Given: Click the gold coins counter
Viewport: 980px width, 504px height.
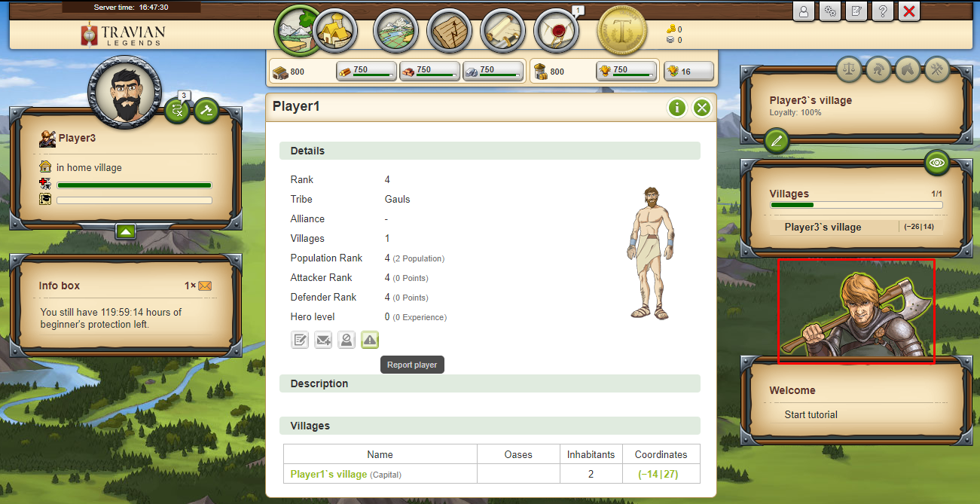Looking at the screenshot, I should [x=674, y=29].
